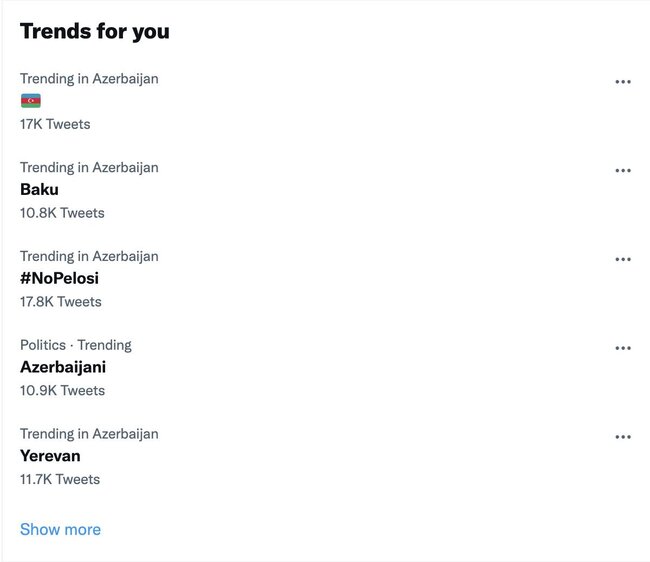
Task: Click the 17.8K Tweets count under #NoPelosi
Action: click(x=61, y=301)
